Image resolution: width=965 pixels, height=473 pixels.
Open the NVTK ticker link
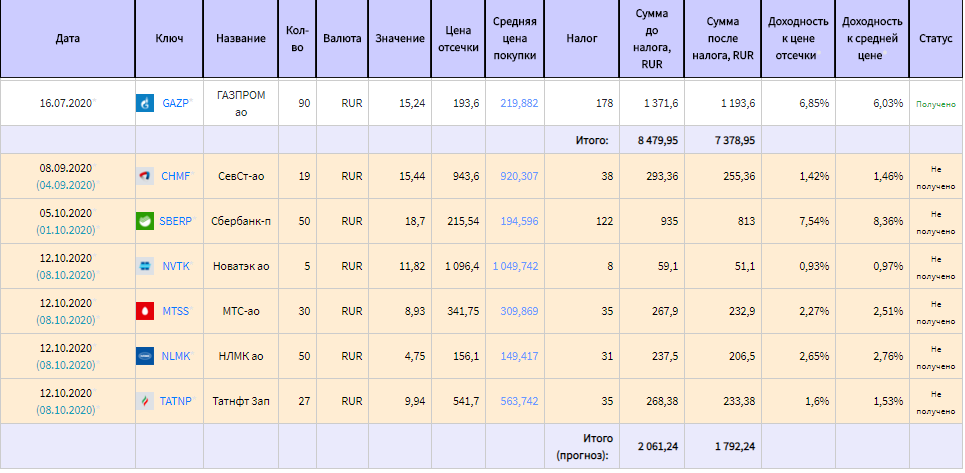pos(175,266)
